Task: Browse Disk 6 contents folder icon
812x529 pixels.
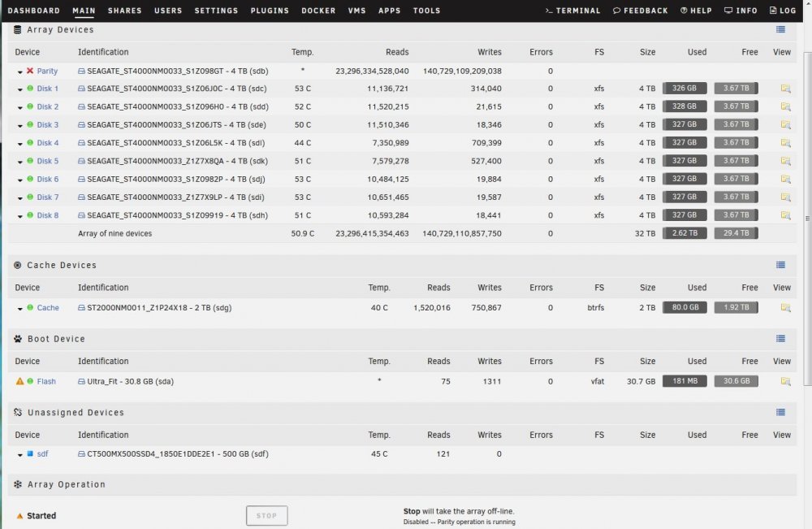Action: (x=785, y=180)
